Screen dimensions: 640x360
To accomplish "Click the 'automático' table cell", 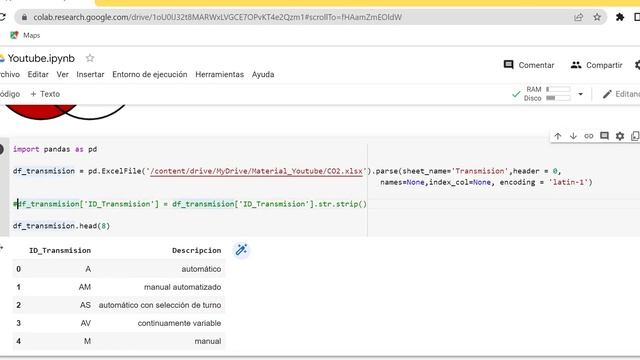I will point(201,269).
